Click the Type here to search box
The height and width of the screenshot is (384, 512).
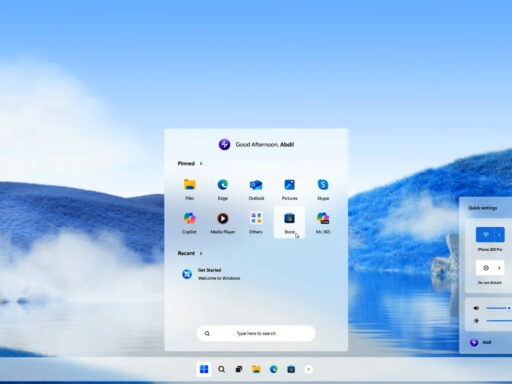click(x=256, y=333)
